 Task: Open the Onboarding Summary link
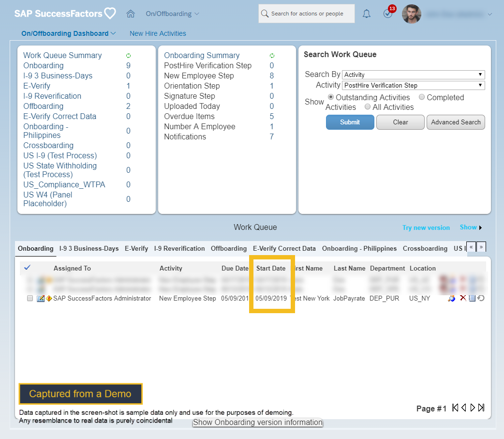[x=202, y=55]
